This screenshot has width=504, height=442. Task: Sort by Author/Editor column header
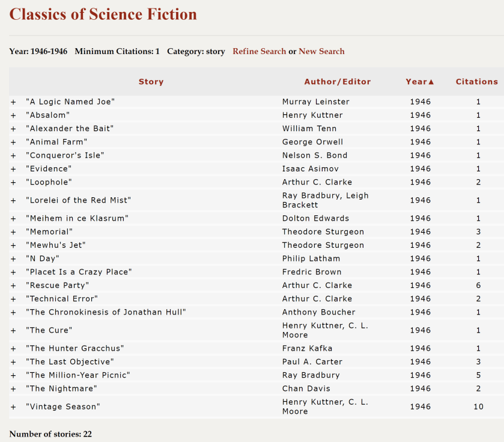click(337, 82)
